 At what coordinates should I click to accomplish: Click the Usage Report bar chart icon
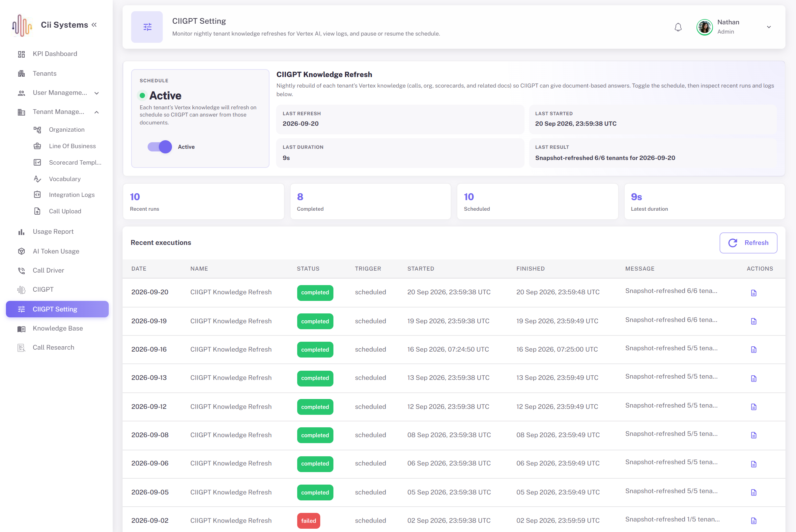[x=21, y=232]
